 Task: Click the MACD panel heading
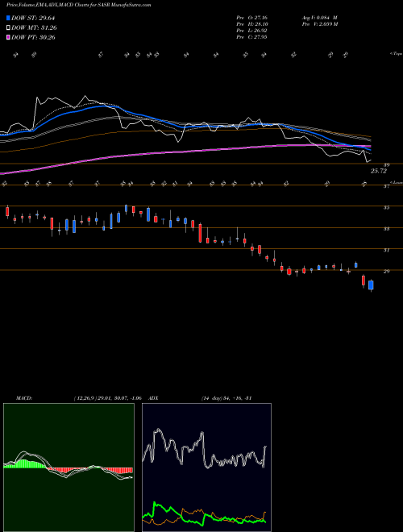click(x=24, y=398)
